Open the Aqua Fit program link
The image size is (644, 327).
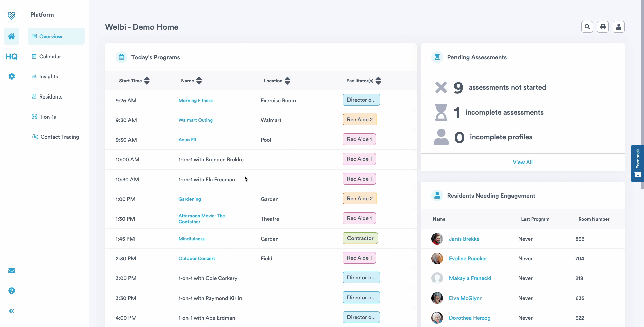pos(187,140)
